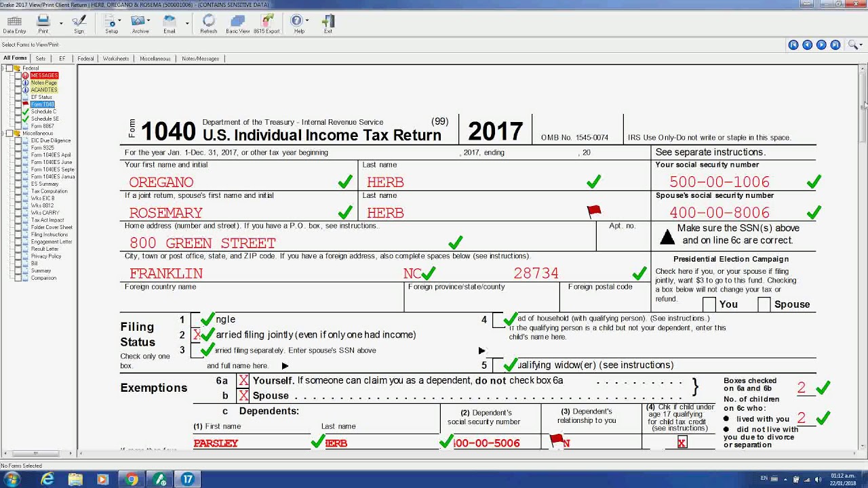Viewport: 868px width, 488px height.
Task: Tick the You presidential campaign box
Action: point(709,304)
